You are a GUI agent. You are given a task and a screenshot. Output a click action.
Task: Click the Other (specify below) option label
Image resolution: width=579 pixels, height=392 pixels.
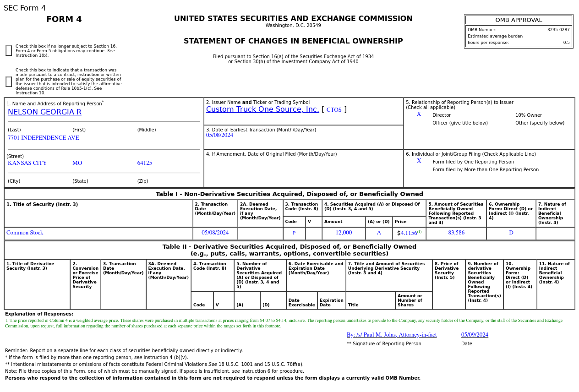pyautogui.click(x=540, y=123)
